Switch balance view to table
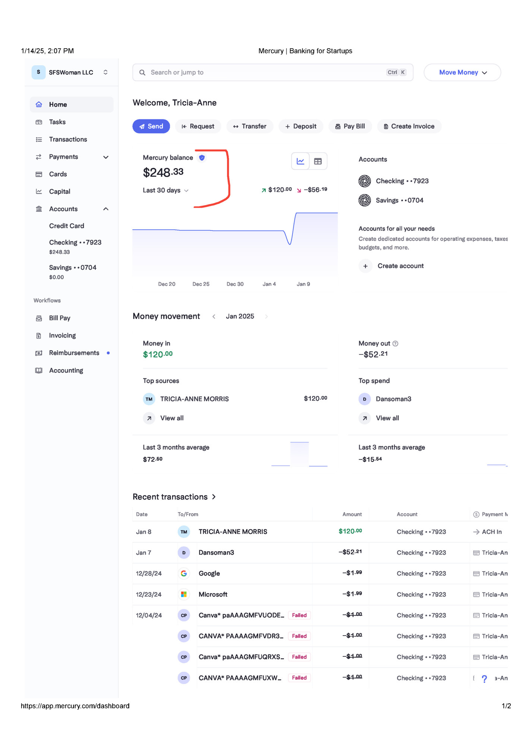532x756 pixels. tap(318, 161)
